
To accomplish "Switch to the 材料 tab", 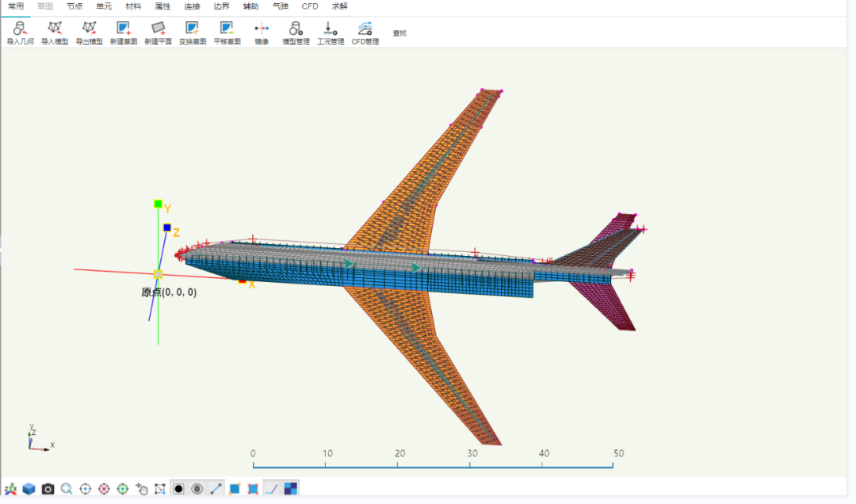I will pyautogui.click(x=133, y=6).
